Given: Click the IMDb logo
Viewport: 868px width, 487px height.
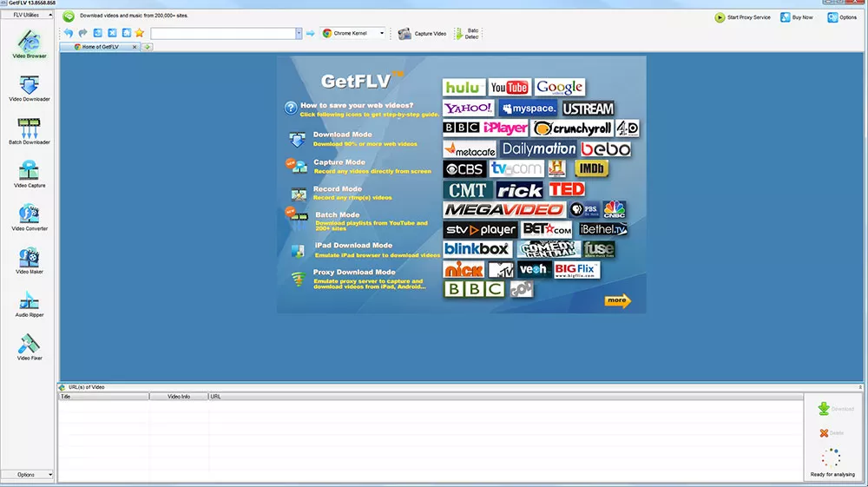Looking at the screenshot, I should [591, 168].
